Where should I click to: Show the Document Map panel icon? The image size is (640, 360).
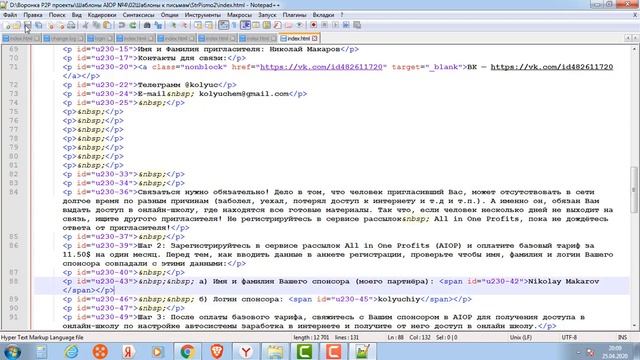[x=267, y=25]
